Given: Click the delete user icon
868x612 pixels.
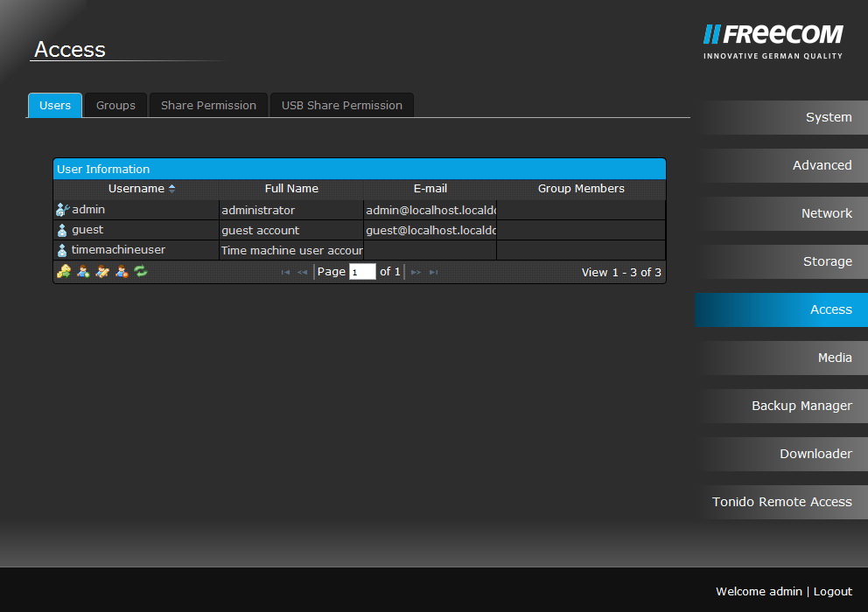Looking at the screenshot, I should [x=122, y=271].
